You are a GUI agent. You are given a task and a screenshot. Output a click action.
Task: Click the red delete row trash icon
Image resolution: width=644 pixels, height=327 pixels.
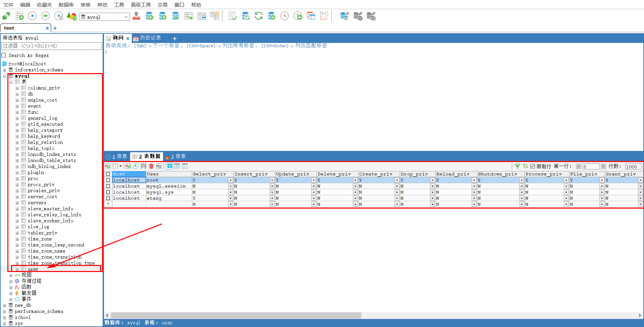pyautogui.click(x=151, y=166)
